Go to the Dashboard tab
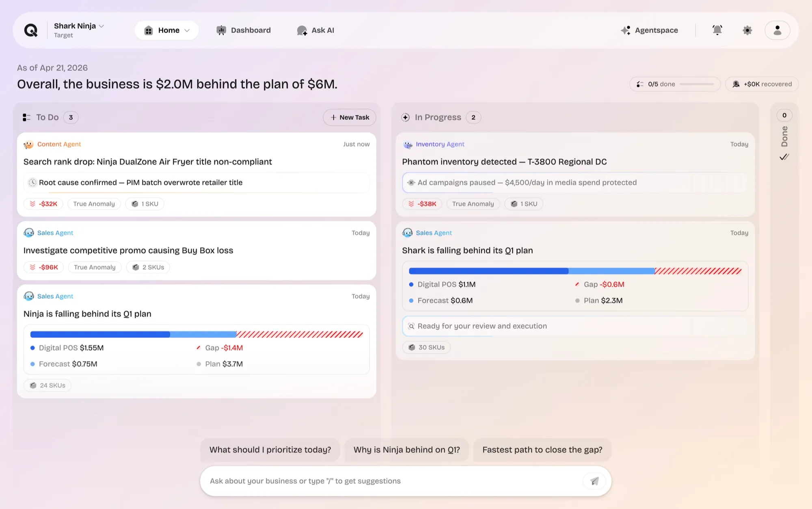Image resolution: width=812 pixels, height=509 pixels. coord(243,30)
